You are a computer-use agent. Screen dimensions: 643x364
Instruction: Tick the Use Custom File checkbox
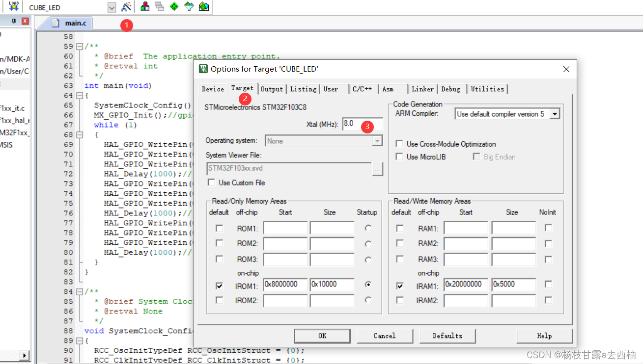(211, 182)
